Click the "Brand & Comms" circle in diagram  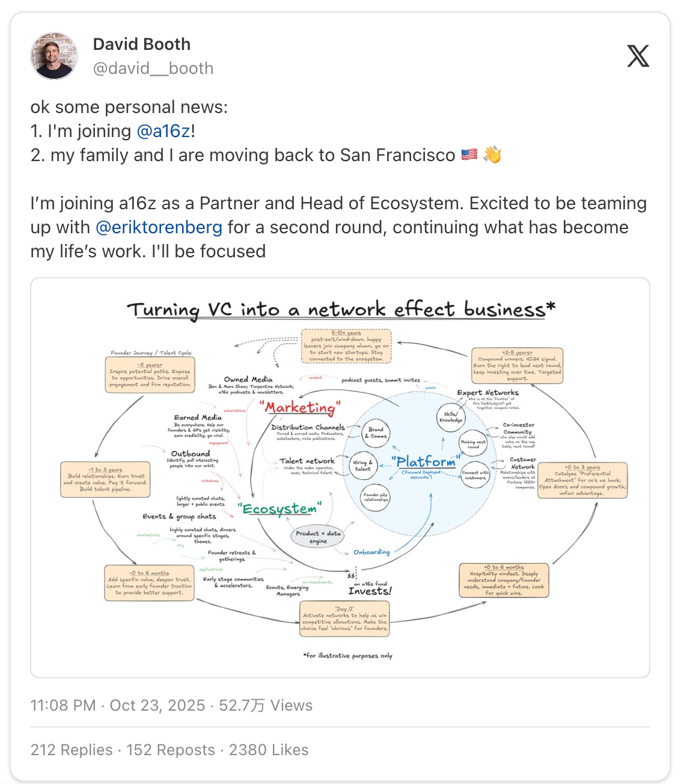click(376, 432)
